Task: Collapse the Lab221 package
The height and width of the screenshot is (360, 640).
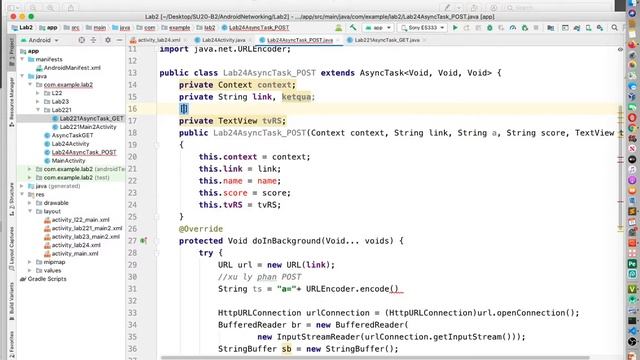Action: 38,110
